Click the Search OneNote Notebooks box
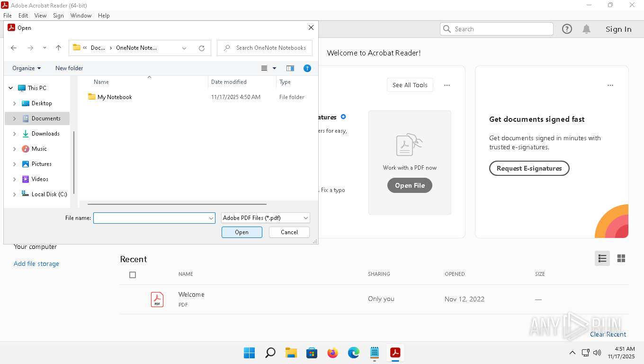The width and height of the screenshot is (644, 364). tap(264, 48)
